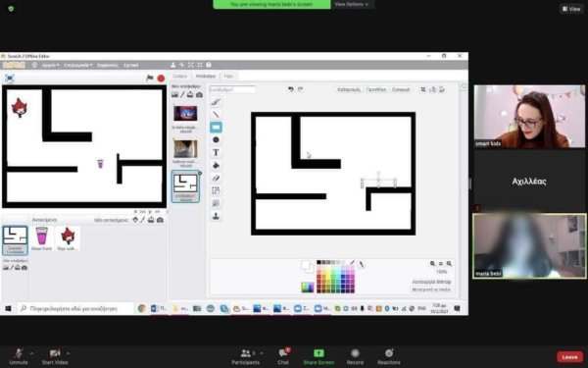
Task: Toggle Start Video in Zoom toolbar
Action: [55, 356]
